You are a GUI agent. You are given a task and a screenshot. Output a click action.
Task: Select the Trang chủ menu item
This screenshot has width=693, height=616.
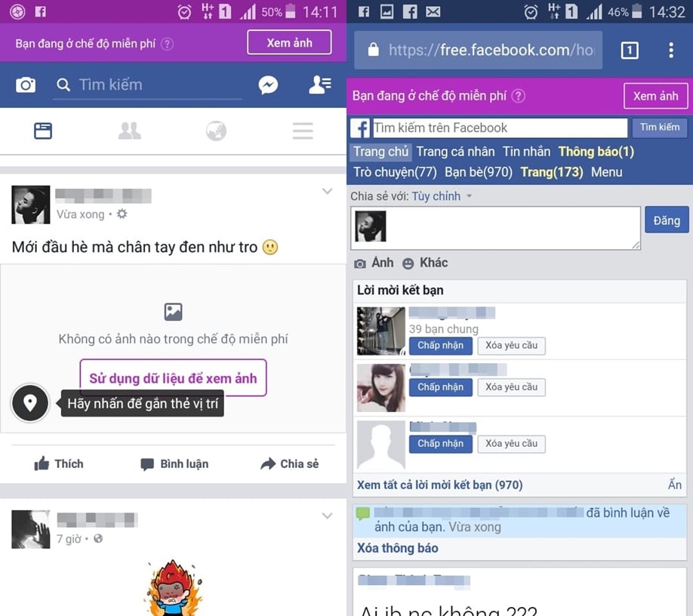[x=380, y=152]
